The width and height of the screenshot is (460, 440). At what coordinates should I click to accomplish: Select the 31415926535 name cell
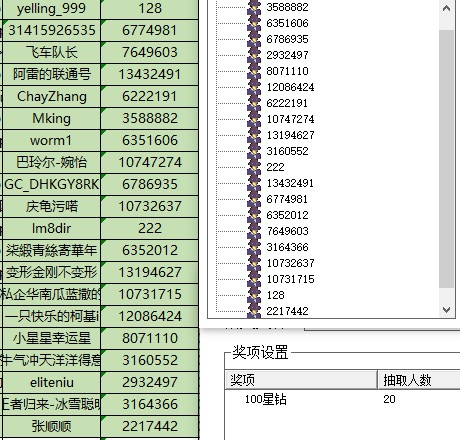(x=51, y=30)
